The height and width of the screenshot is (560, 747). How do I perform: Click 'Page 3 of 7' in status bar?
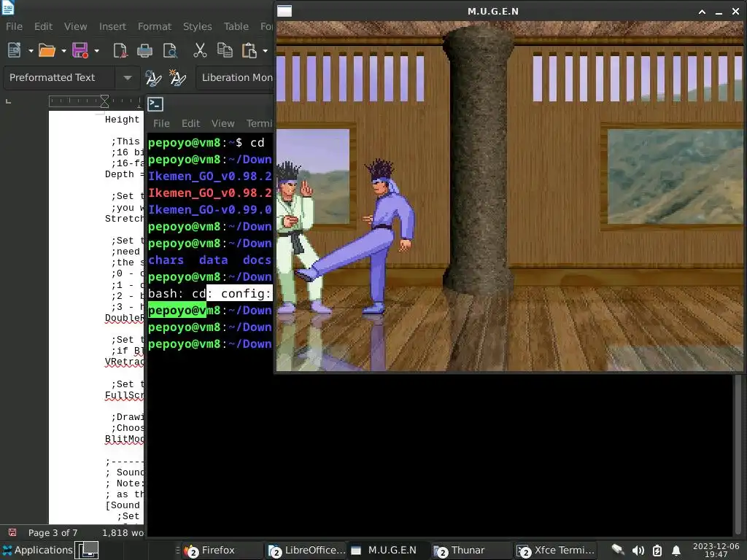tap(53, 533)
